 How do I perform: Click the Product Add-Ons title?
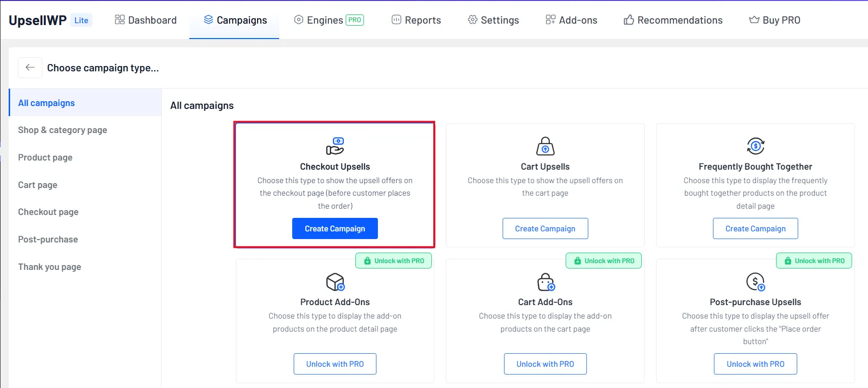(x=335, y=302)
